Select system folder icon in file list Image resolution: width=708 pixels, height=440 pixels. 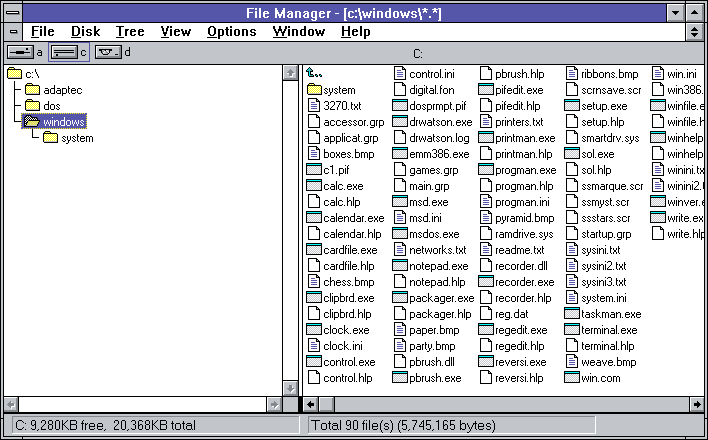coord(314,89)
